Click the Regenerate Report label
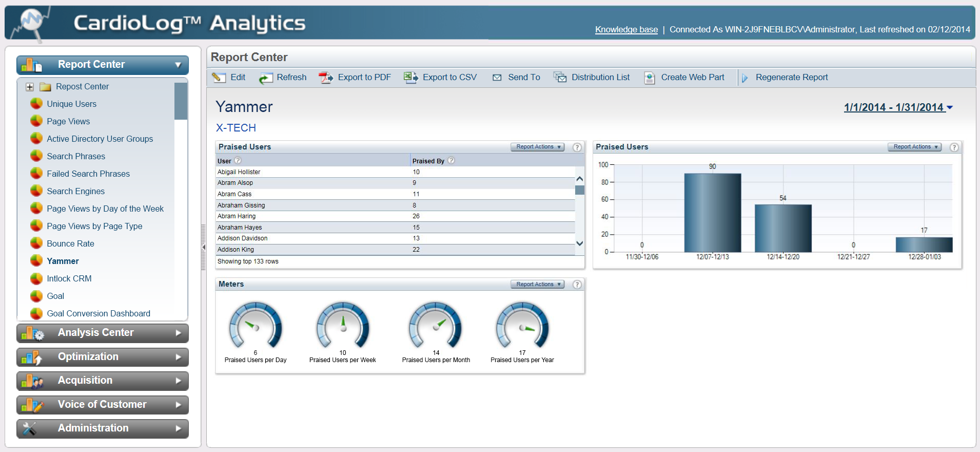The image size is (980, 452). pos(792,77)
